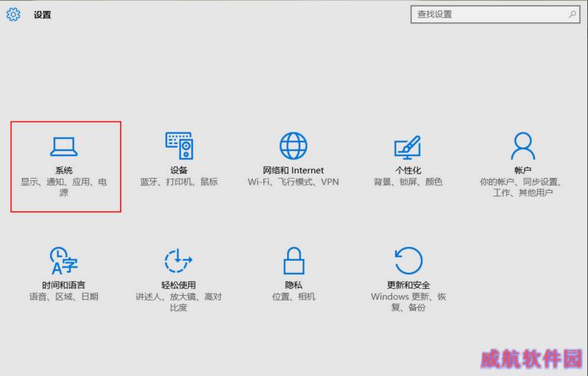Click description 你的帐户、同步设置、工作、其他用户
This screenshot has width=588, height=376.
523,188
